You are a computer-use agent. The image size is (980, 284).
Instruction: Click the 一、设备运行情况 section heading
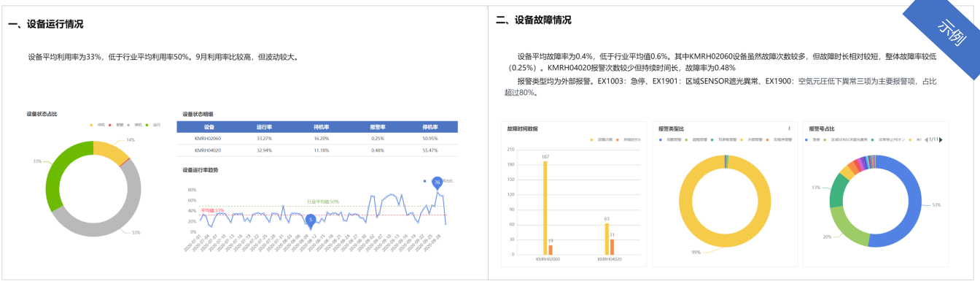tap(45, 24)
